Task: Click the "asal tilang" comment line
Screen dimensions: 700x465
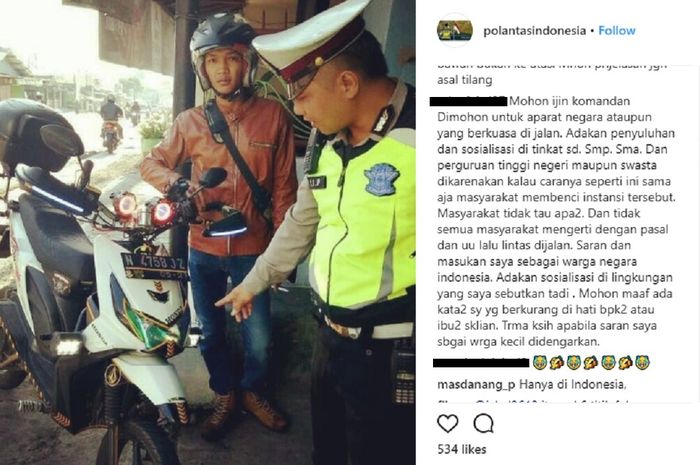Action: pyautogui.click(x=465, y=80)
